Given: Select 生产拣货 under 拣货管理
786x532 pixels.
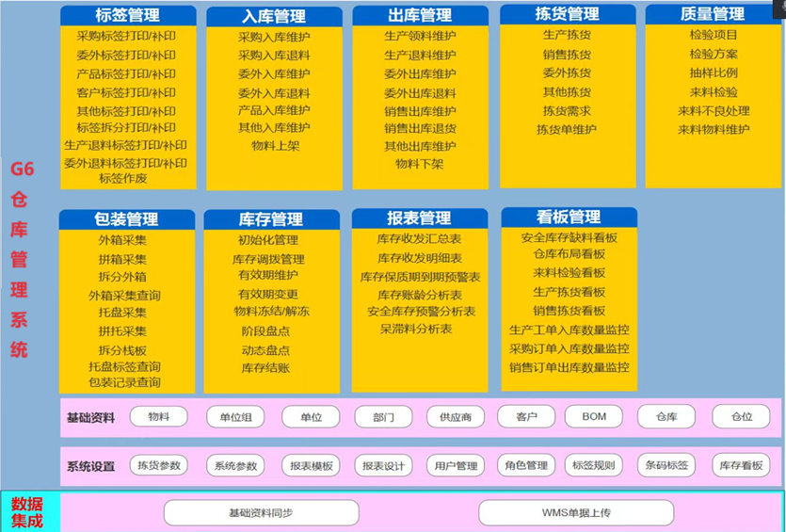Looking at the screenshot, I should coord(567,35).
